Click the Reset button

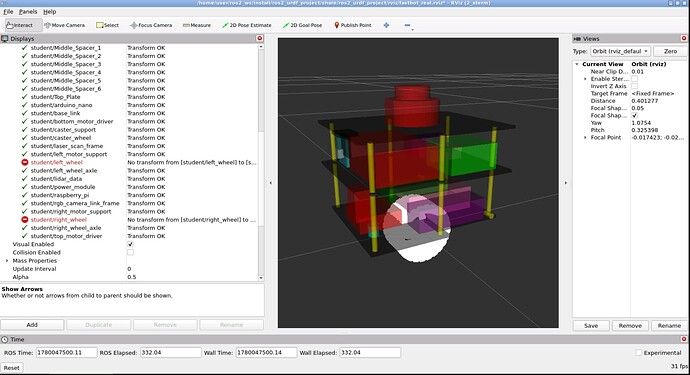(12, 368)
